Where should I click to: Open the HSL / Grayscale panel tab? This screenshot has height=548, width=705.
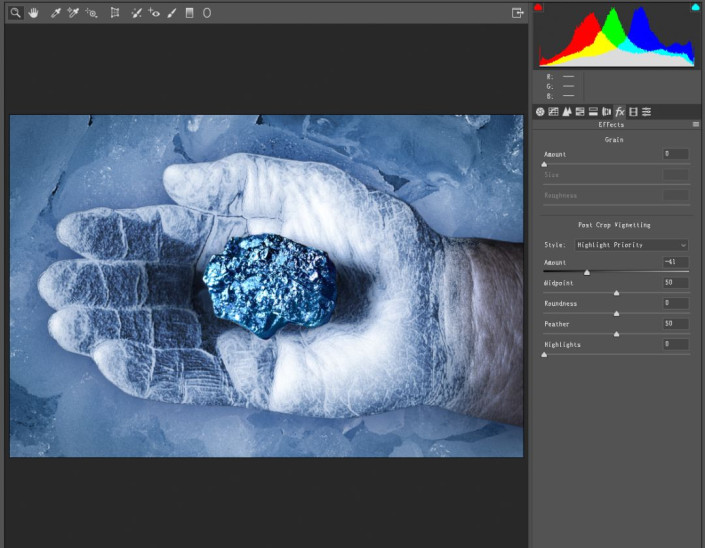[x=580, y=112]
